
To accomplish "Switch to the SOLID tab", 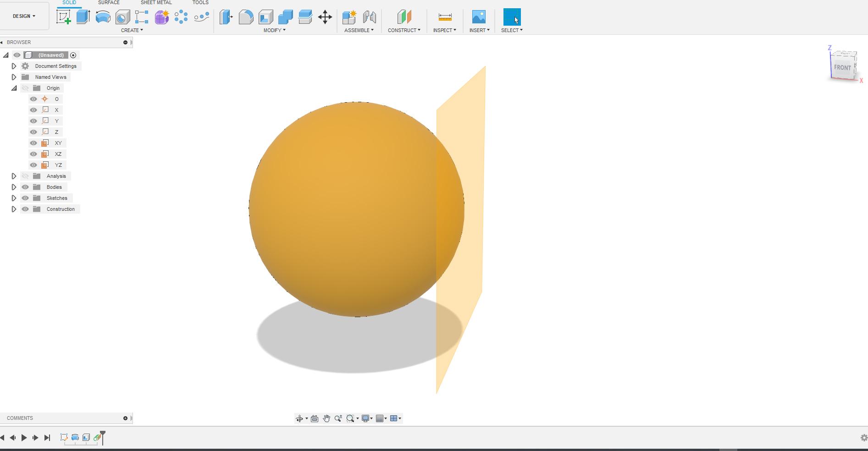I will click(69, 3).
